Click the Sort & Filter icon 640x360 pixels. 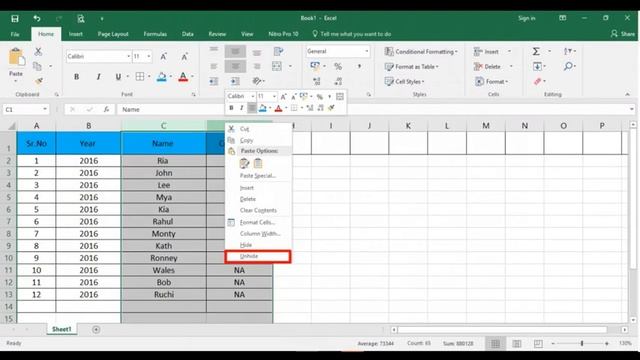[568, 51]
